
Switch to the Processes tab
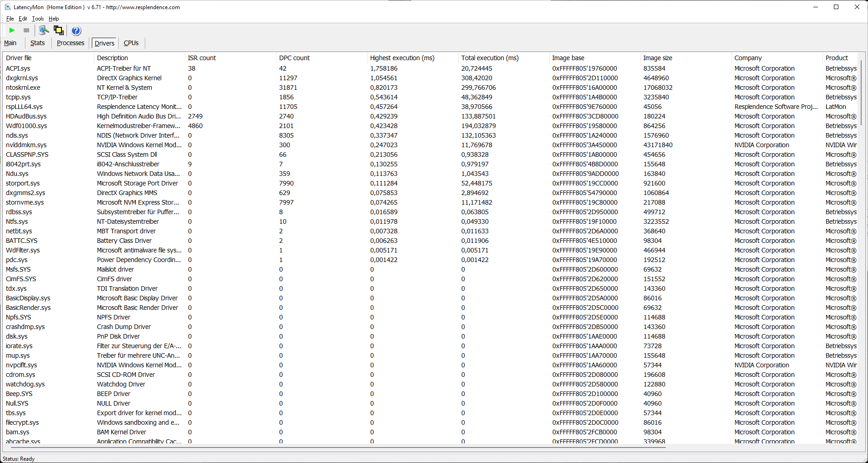71,43
